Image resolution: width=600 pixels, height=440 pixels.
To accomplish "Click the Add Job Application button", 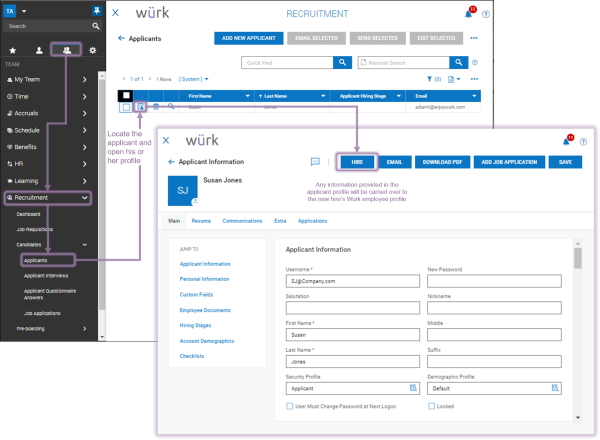I will [x=509, y=162].
